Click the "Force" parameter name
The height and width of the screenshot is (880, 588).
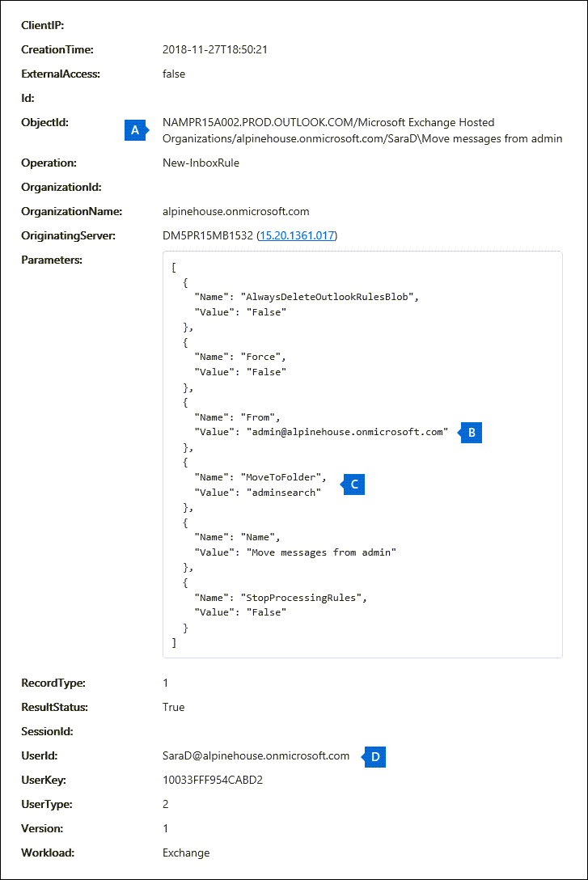tap(263, 357)
